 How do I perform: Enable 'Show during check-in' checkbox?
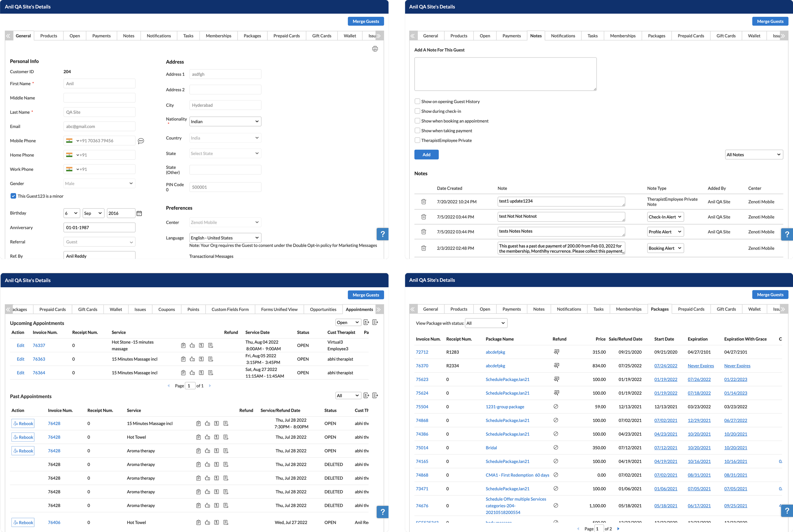tap(417, 111)
